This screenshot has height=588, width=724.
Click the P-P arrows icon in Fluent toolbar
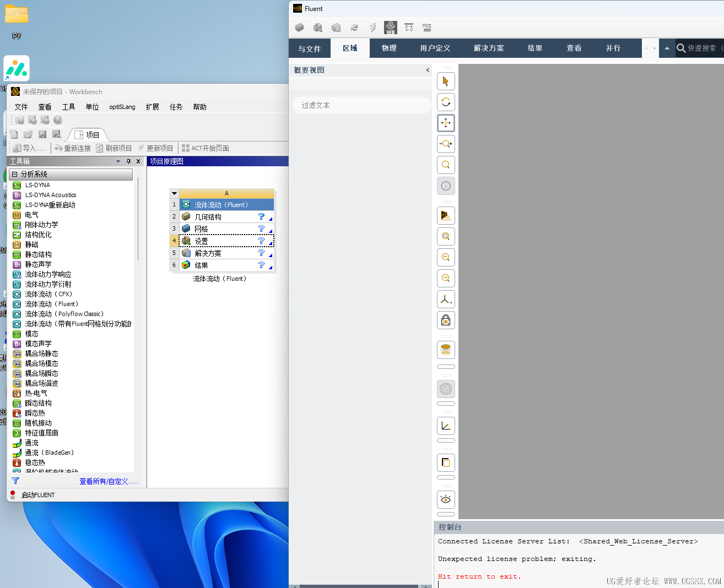(x=409, y=28)
